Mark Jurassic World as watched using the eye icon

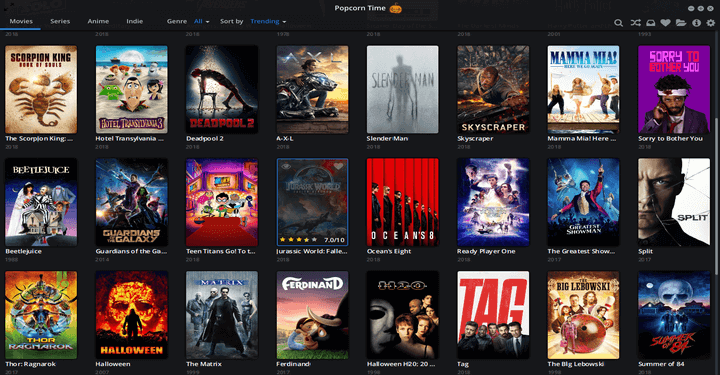(x=286, y=166)
